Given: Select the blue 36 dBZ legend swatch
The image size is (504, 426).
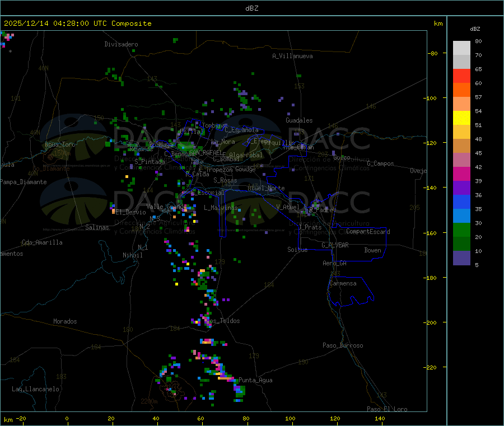Looking at the screenshot, I should pos(461,202).
